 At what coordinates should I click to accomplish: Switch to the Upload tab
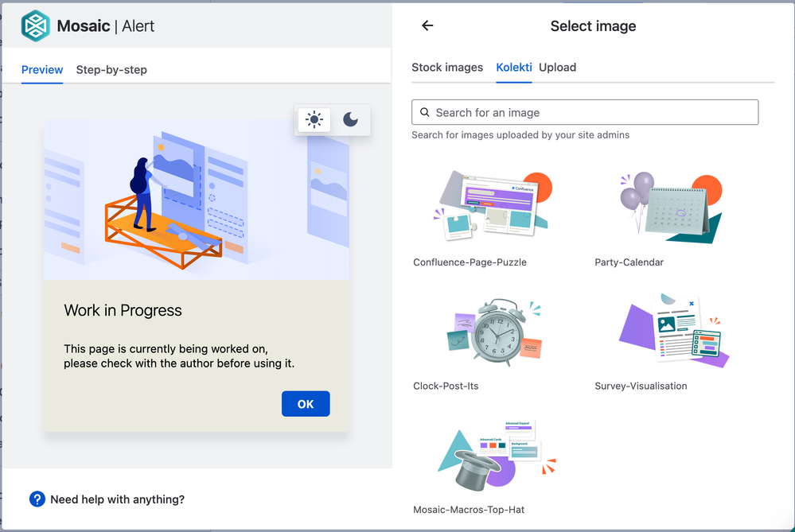pos(557,68)
